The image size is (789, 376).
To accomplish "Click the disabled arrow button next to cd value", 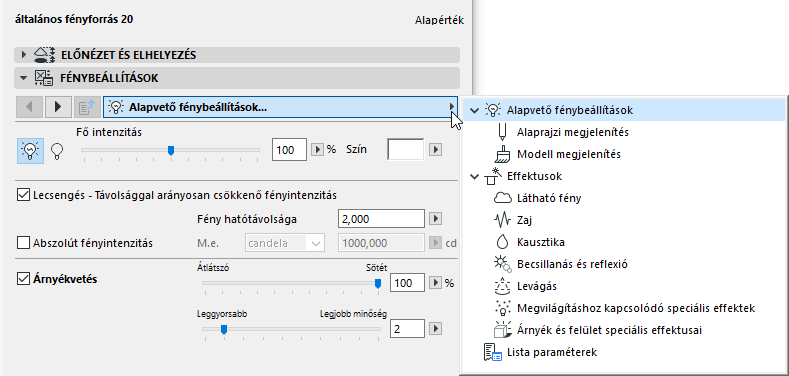I will coord(437,243).
